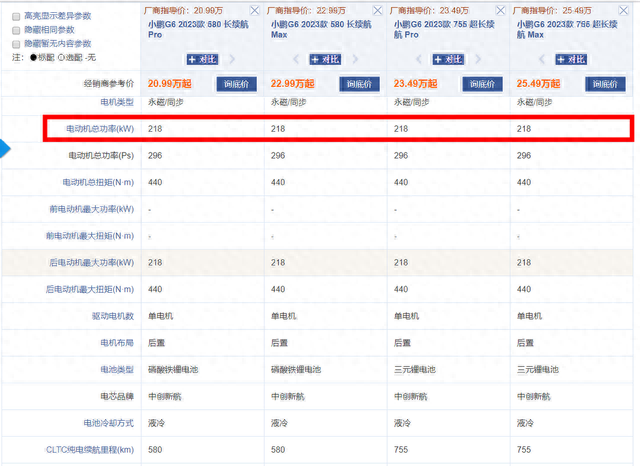640x466 pixels.
Task: Click 询底价 for the 23.49万起 model
Action: [482, 84]
